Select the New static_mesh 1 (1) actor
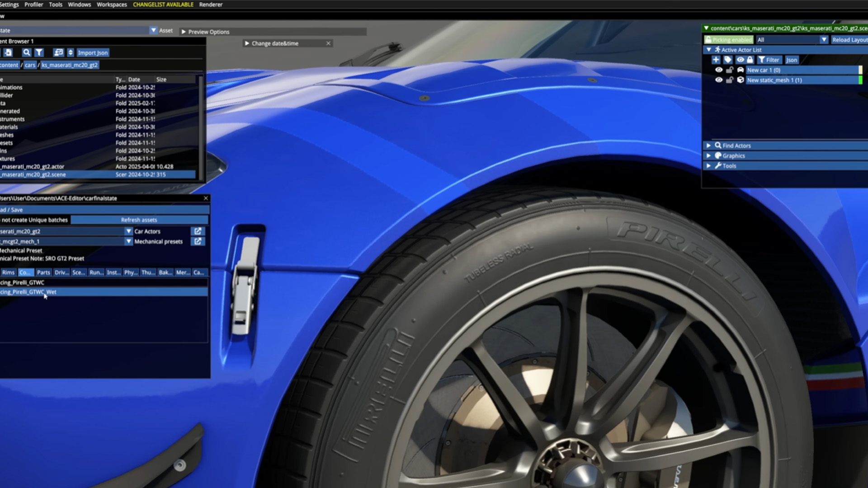Image resolution: width=868 pixels, height=488 pixels. click(802, 80)
